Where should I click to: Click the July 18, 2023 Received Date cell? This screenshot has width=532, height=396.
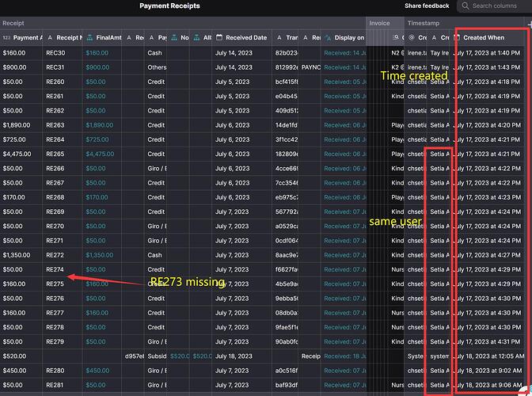(241, 356)
